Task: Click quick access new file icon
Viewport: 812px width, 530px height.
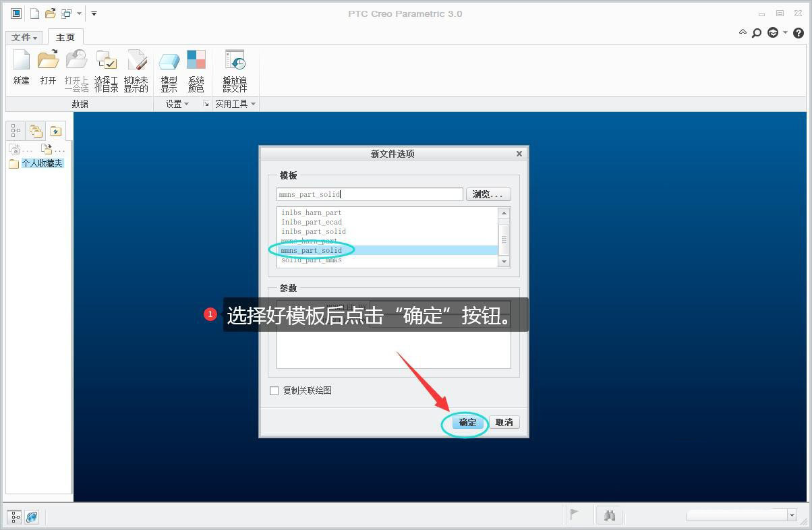Action: (34, 13)
